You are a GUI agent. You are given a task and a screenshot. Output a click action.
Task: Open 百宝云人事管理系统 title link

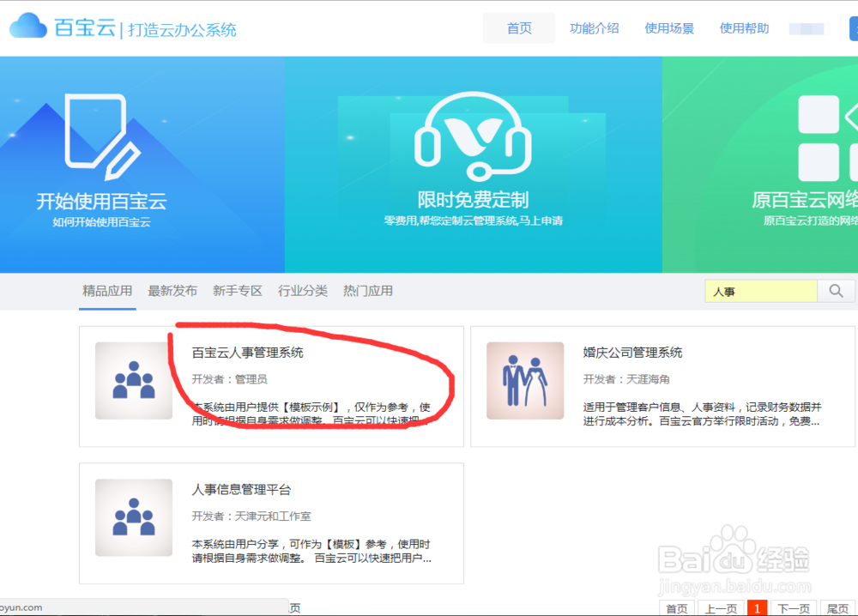point(247,353)
